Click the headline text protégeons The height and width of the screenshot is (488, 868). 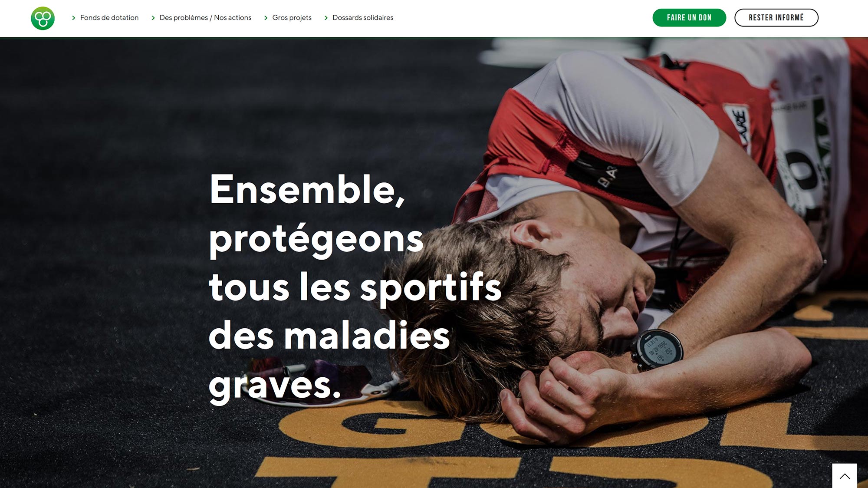[x=316, y=240]
